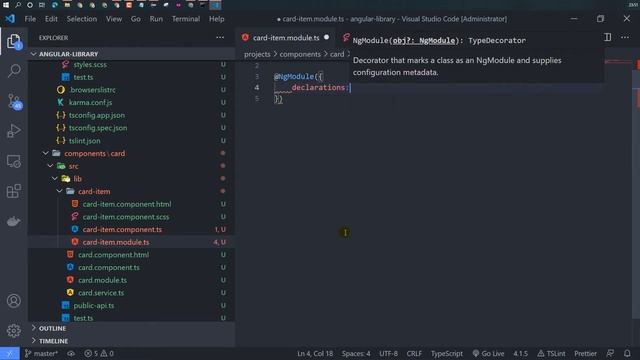Open the Go menu
The width and height of the screenshot is (640, 360).
point(136,19)
